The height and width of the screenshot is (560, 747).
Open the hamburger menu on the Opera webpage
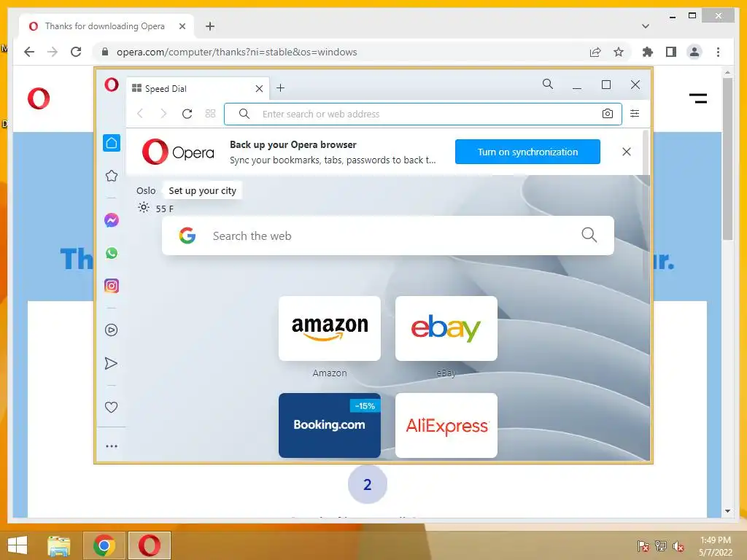698,98
